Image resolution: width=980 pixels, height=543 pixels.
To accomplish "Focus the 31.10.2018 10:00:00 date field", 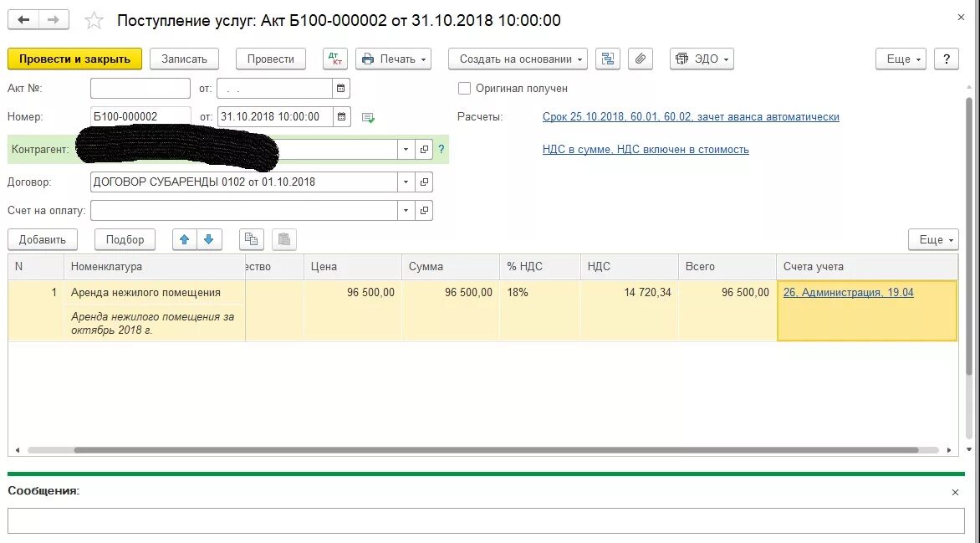I will (x=275, y=116).
